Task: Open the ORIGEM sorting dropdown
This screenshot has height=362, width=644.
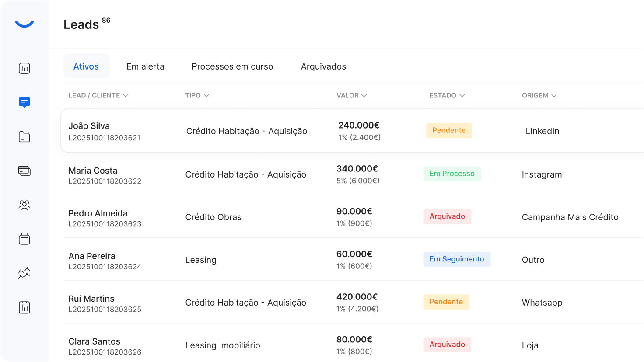Action: click(555, 95)
